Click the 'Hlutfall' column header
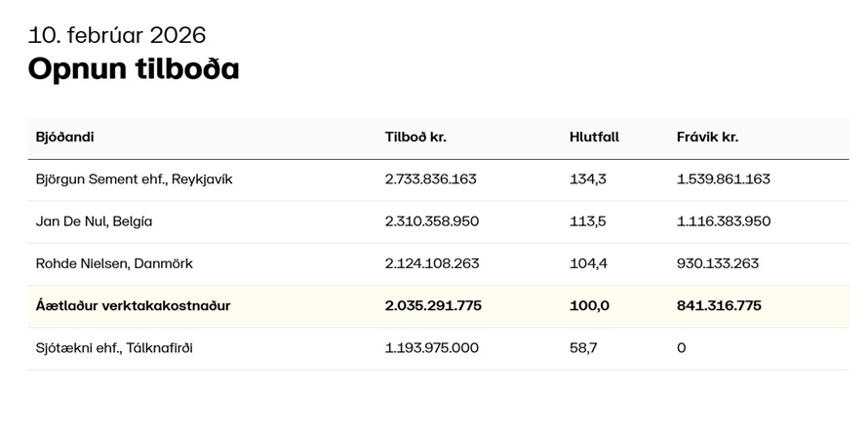The image size is (868, 435). pos(594,138)
